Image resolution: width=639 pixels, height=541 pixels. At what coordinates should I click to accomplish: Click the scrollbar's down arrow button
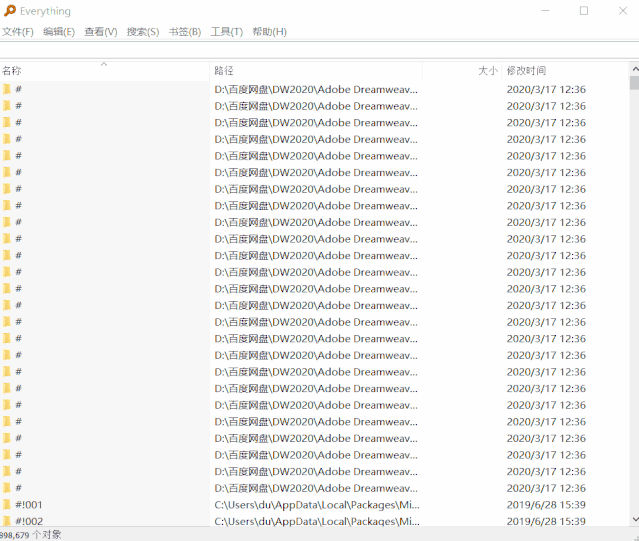click(633, 520)
